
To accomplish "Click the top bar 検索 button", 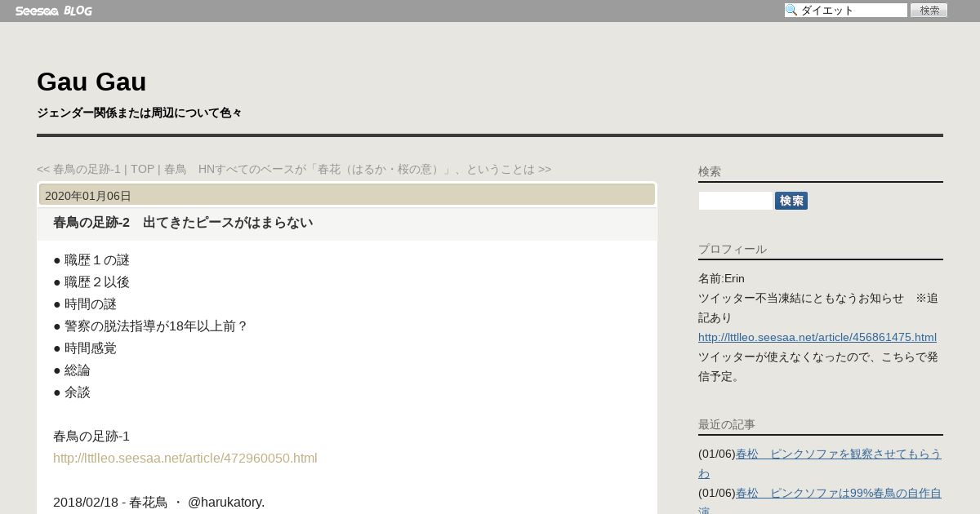I will click(929, 10).
